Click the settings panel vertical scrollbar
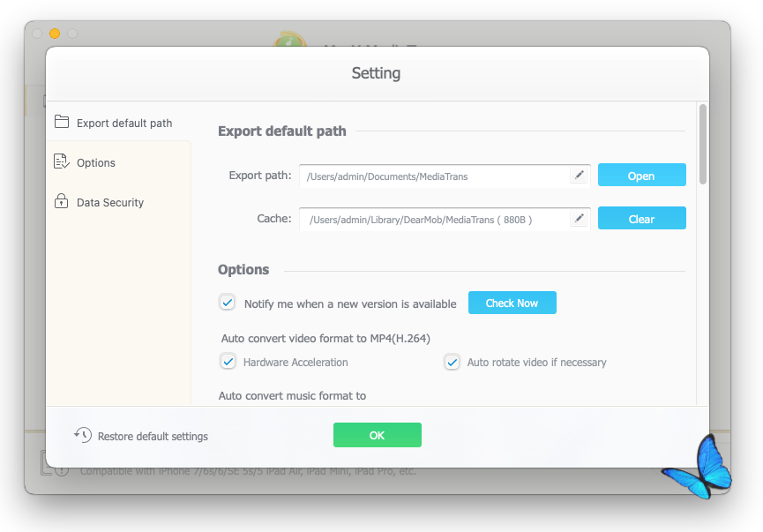763x532 pixels. (x=703, y=144)
